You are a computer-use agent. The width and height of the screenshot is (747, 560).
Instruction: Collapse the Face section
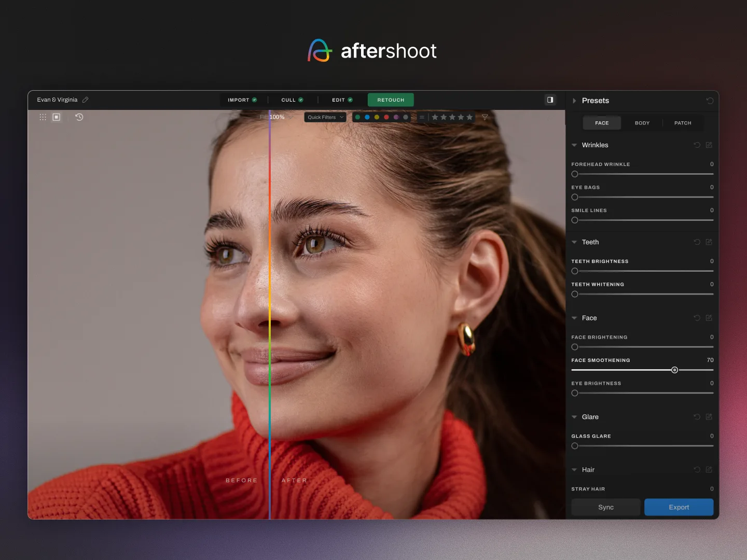pyautogui.click(x=574, y=318)
